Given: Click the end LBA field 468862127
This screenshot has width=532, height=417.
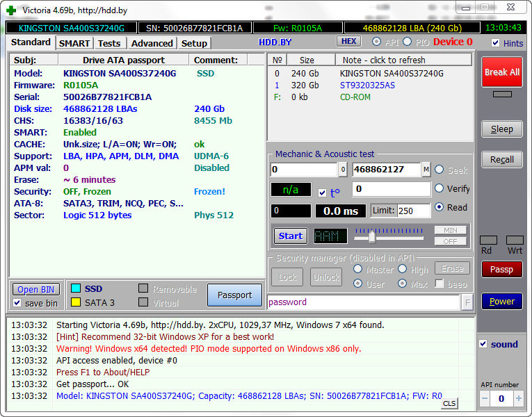Looking at the screenshot, I should click(387, 170).
